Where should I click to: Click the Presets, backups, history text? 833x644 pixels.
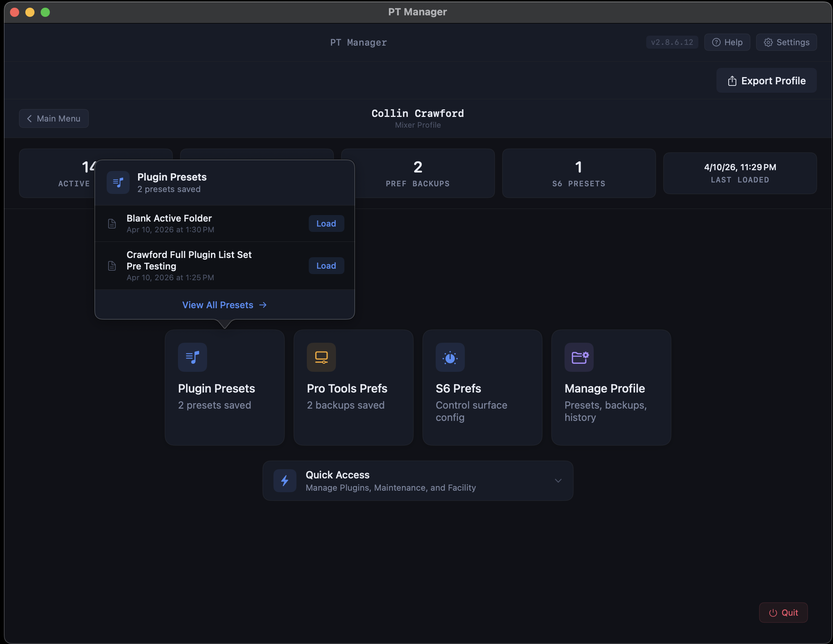click(606, 412)
